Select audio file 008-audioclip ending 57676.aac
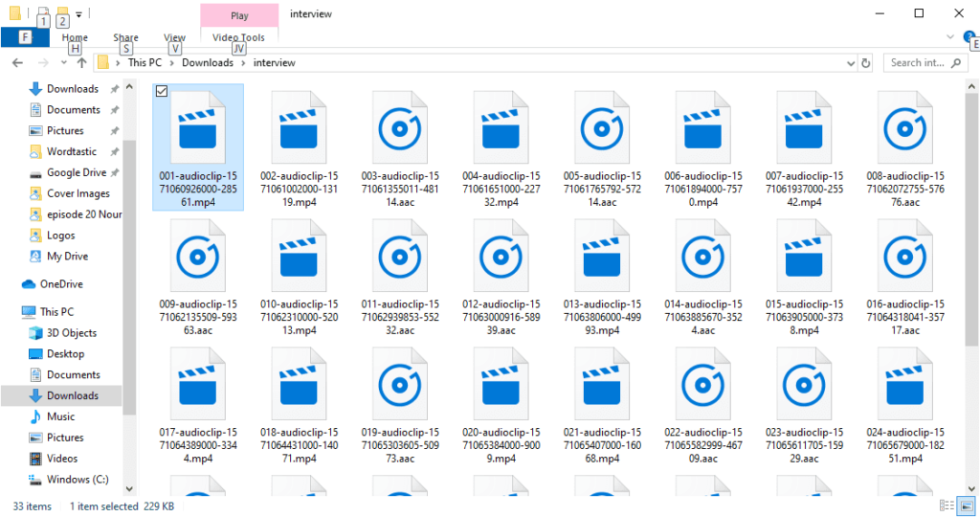980x517 pixels. (905, 148)
